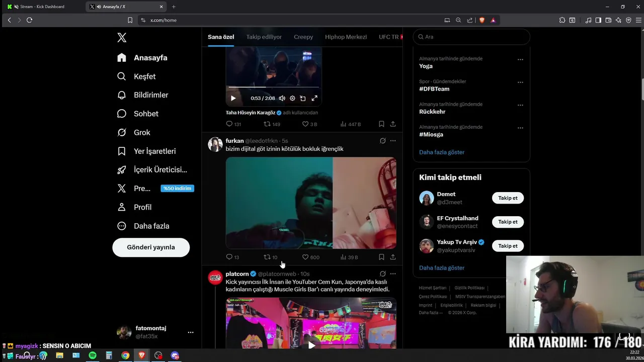Bookmark furkan's post
Viewport: 644px width, 362px height.
[x=381, y=257]
